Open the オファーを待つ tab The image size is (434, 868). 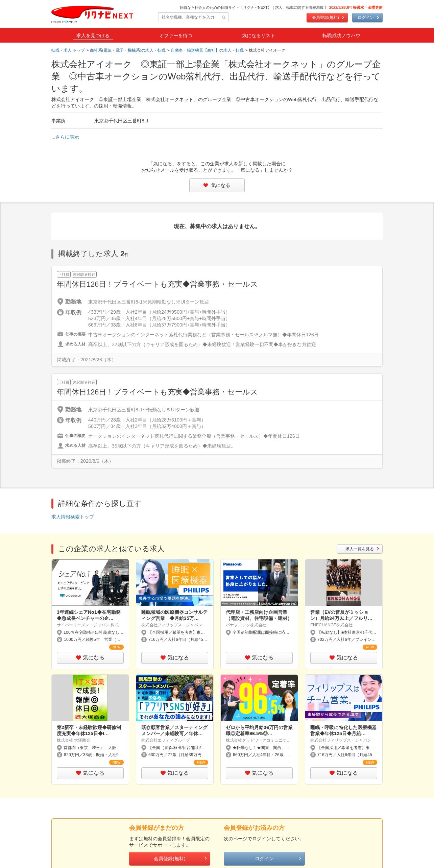(x=176, y=35)
